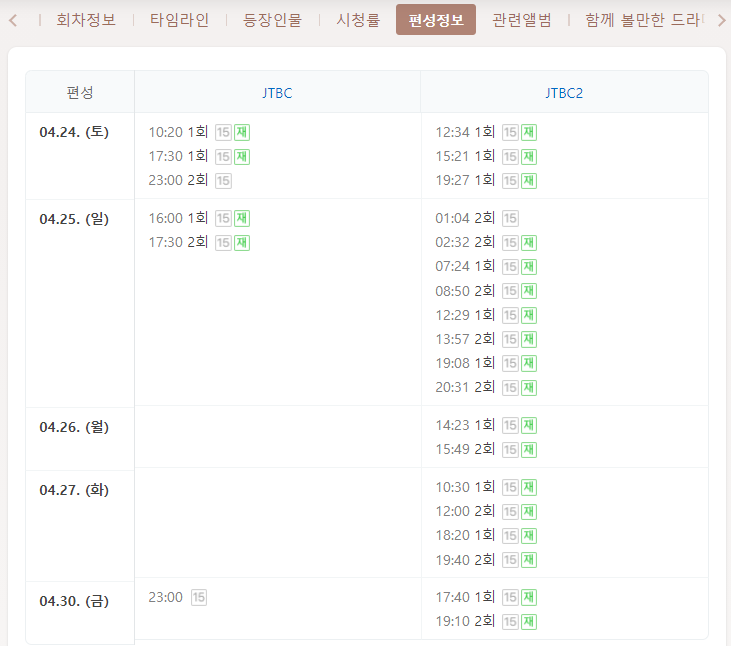The width and height of the screenshot is (731, 646).
Task: Click the JTBC2 15:21 1회 entry
Action: 486,156
